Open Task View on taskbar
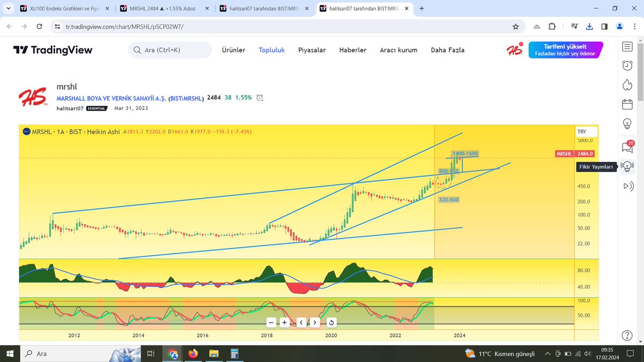 pos(151,353)
